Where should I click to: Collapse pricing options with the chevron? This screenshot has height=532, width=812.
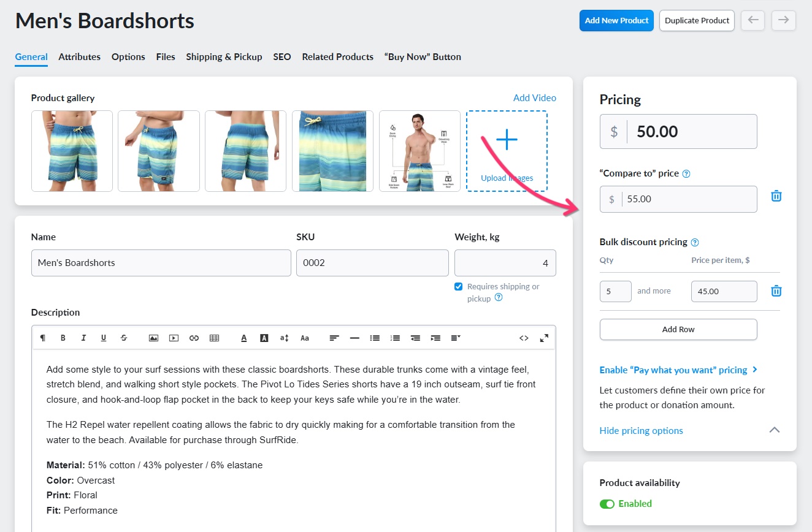tap(775, 430)
